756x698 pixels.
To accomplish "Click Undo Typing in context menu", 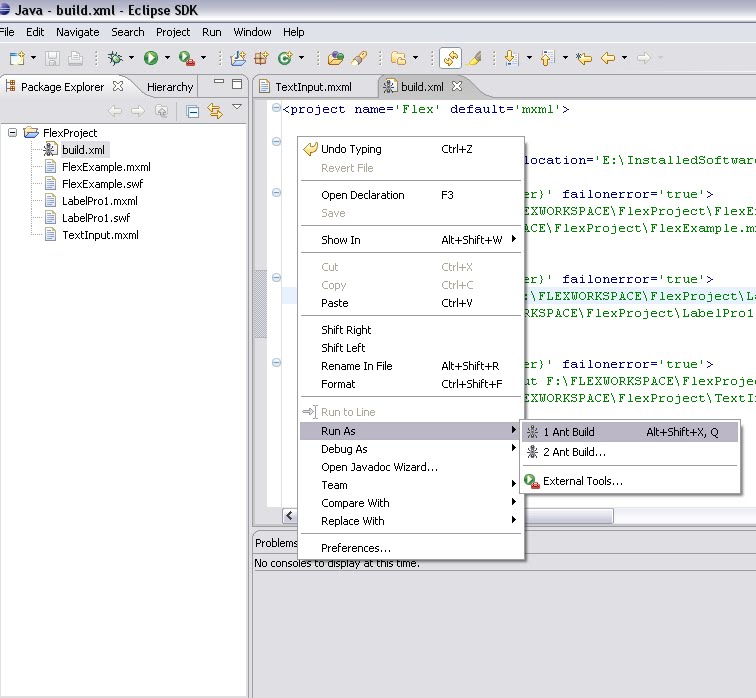I will point(411,149).
